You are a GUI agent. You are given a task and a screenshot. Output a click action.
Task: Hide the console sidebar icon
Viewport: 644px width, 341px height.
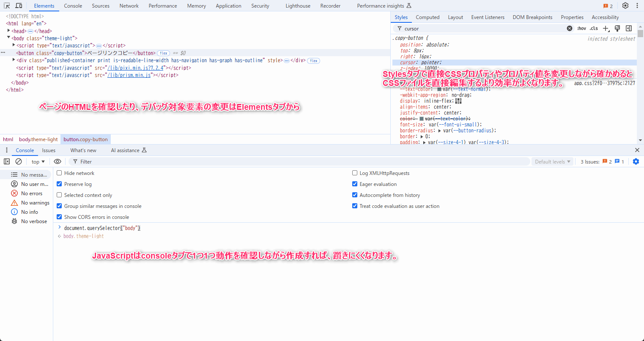click(7, 161)
